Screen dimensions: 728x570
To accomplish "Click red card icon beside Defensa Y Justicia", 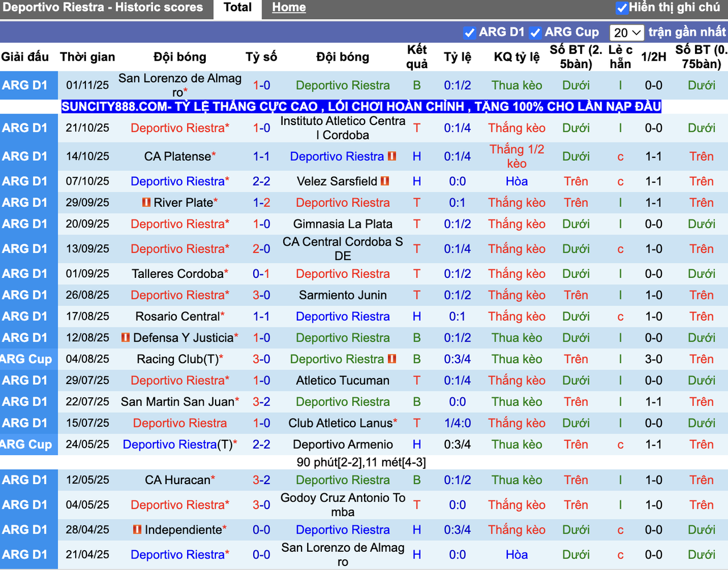I will [126, 338].
